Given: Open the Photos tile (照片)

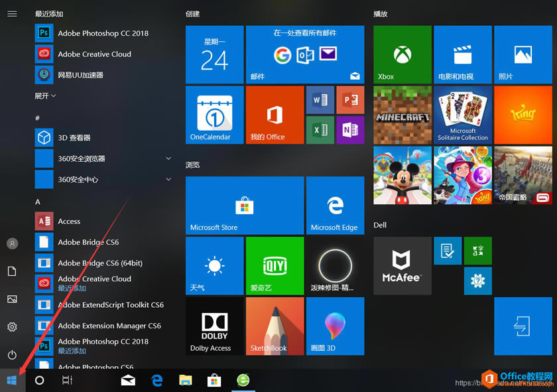Looking at the screenshot, I should click(x=523, y=54).
